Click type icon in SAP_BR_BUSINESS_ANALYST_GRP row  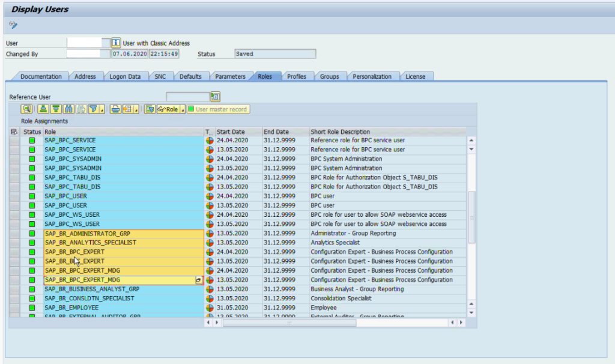pos(210,289)
